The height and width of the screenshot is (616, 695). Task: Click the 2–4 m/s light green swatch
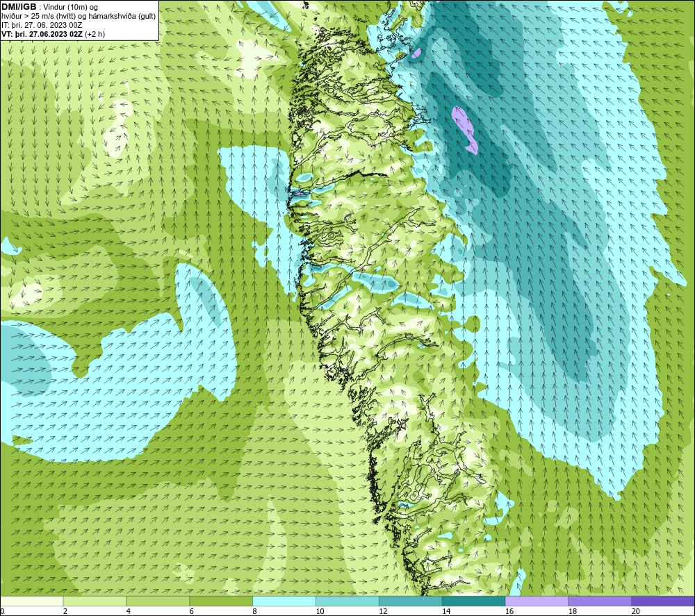pyautogui.click(x=95, y=601)
